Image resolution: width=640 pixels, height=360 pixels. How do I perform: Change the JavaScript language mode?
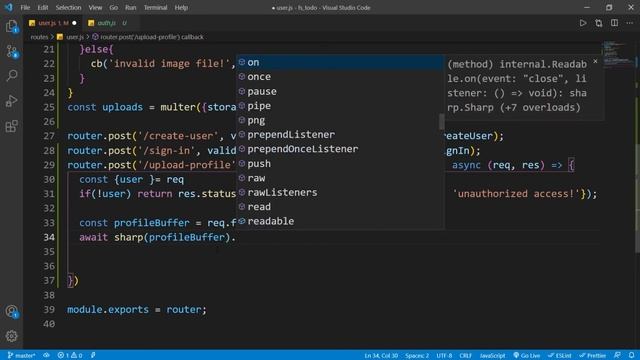point(492,356)
